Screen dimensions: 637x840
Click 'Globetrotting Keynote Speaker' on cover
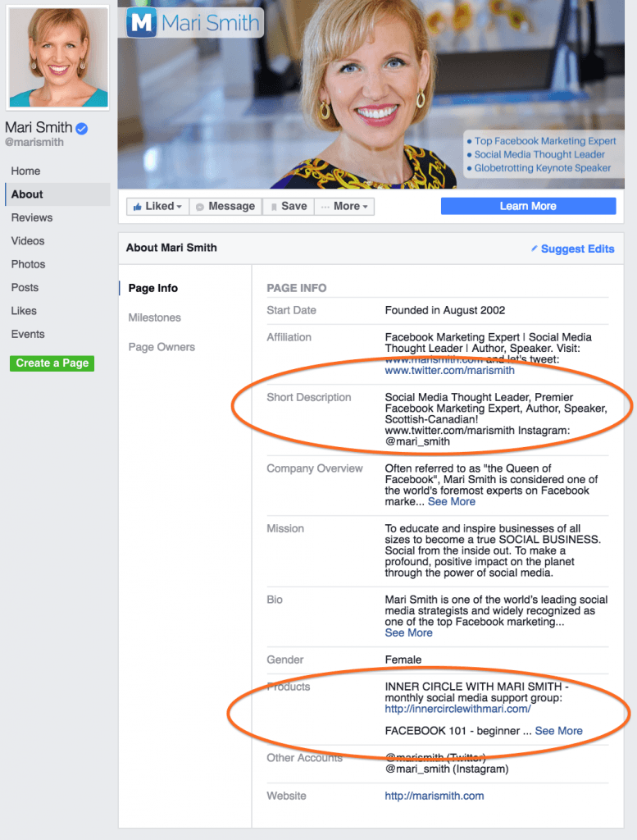[x=542, y=168]
